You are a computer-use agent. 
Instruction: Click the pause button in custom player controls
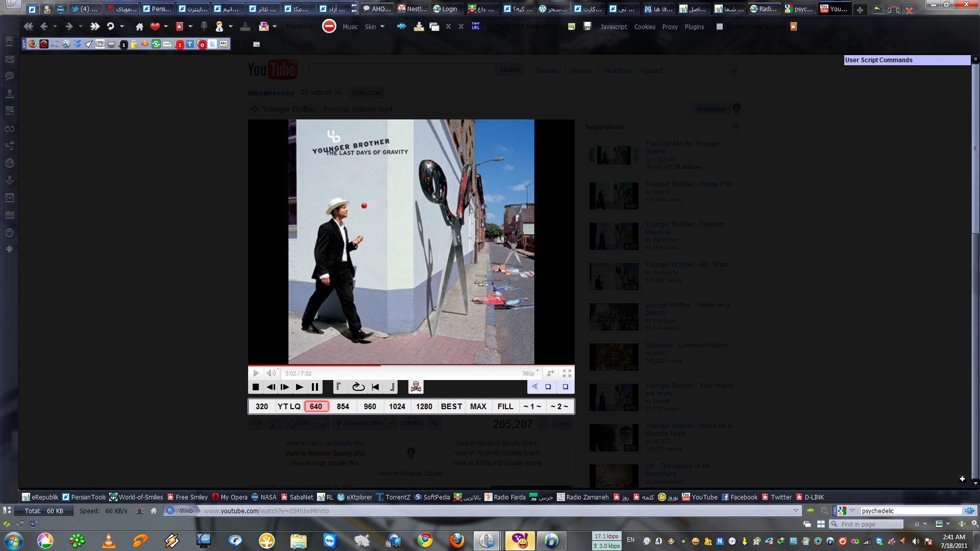(315, 387)
